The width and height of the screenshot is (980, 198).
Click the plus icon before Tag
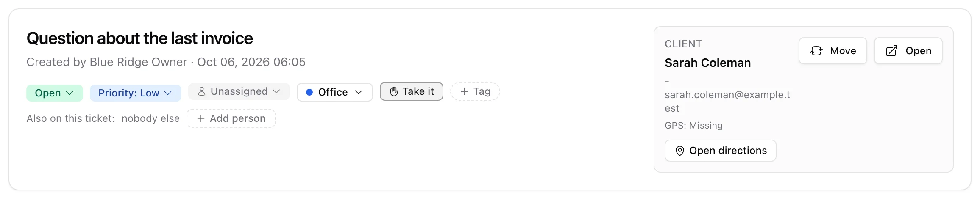pyautogui.click(x=465, y=91)
